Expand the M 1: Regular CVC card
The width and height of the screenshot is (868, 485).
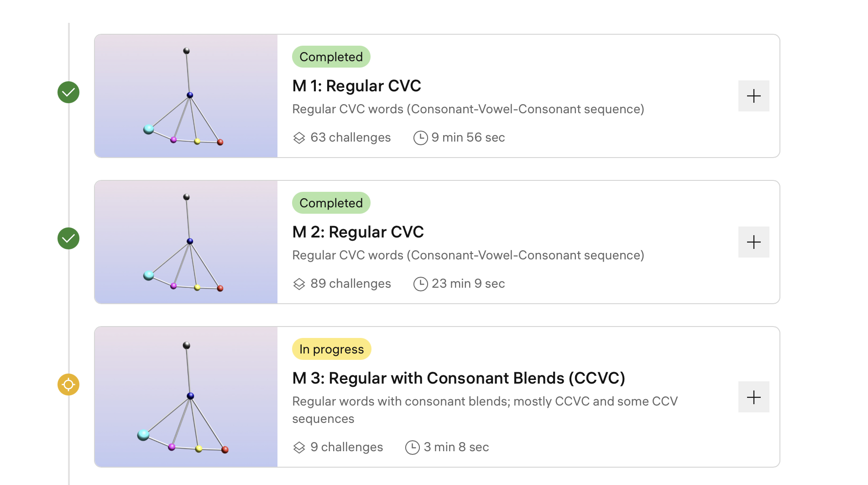click(x=753, y=96)
